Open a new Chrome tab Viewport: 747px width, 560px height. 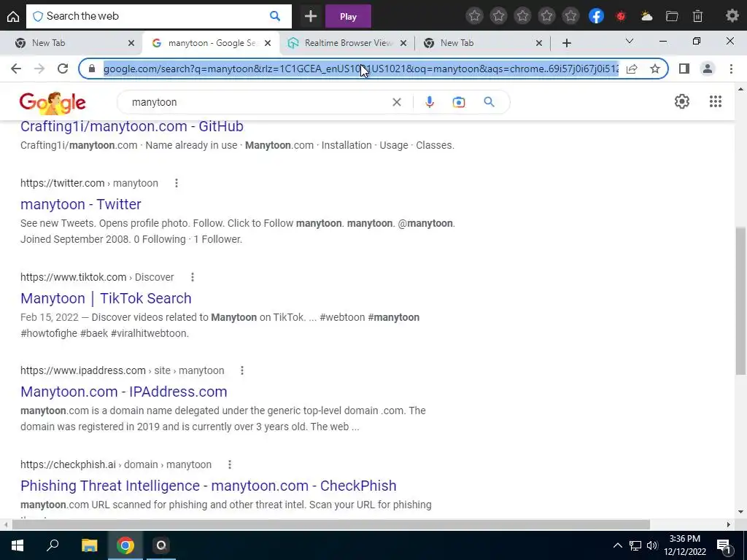(x=566, y=43)
